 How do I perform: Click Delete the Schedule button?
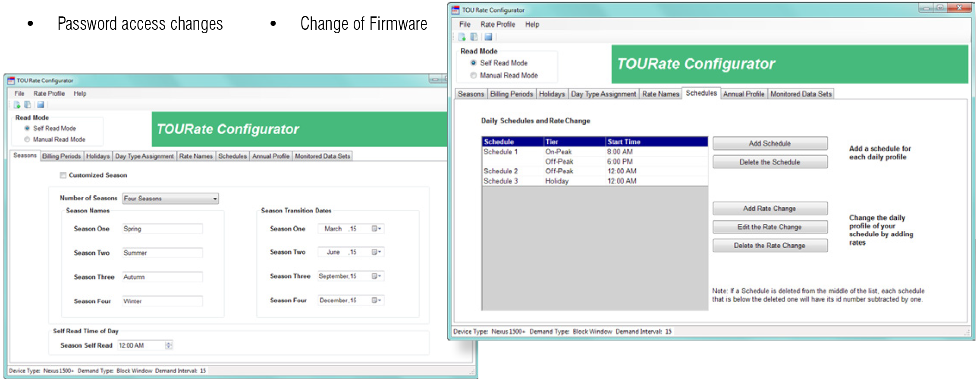click(x=770, y=162)
